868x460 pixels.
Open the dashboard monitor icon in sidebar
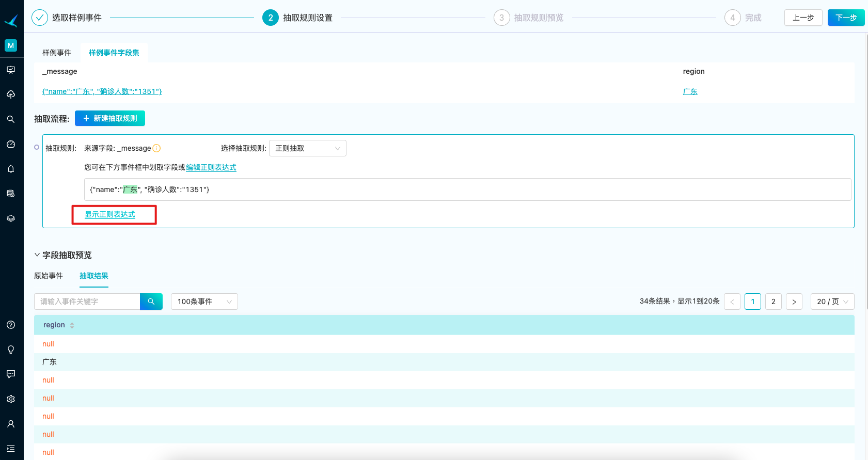coord(11,70)
